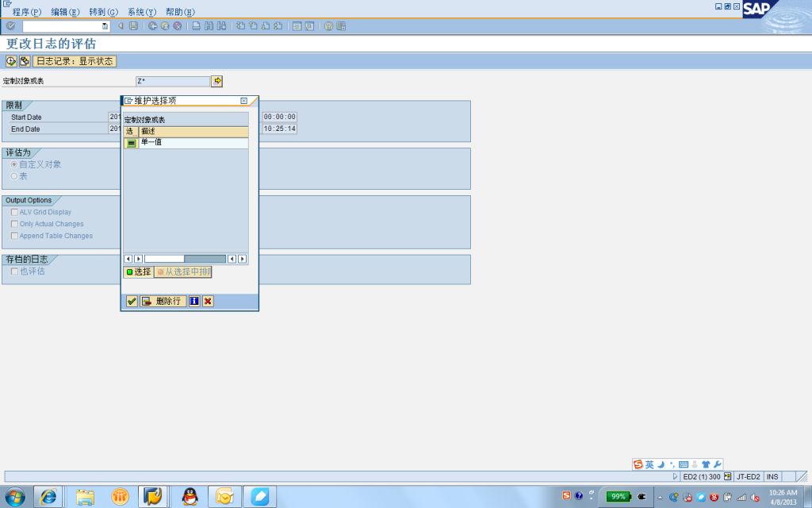
Task: Click the Customize Local Layout icon
Action: click(341, 26)
